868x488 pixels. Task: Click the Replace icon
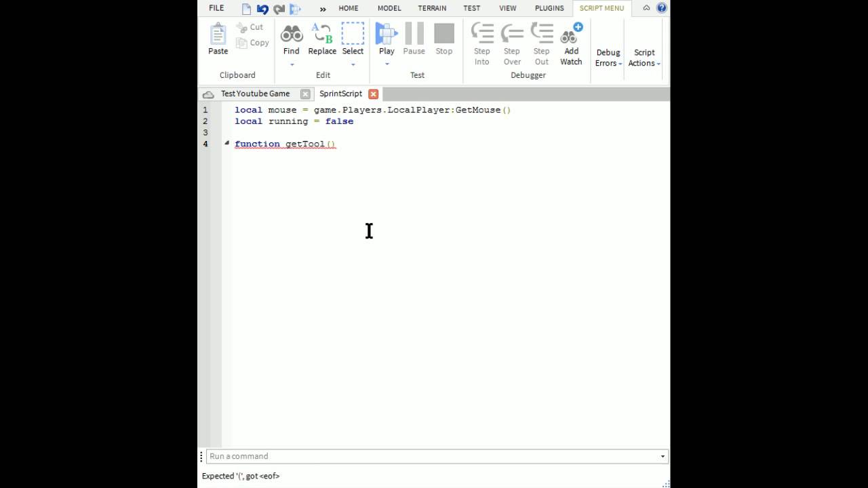322,33
